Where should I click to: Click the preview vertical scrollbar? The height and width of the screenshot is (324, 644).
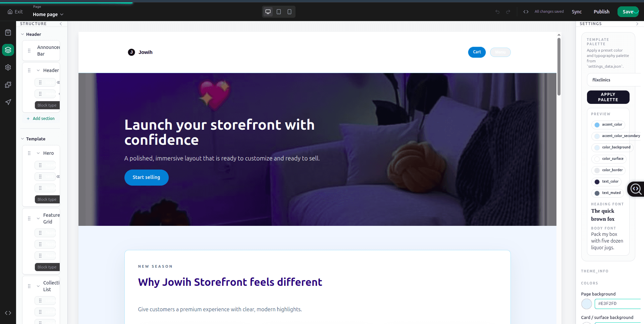tap(559, 67)
